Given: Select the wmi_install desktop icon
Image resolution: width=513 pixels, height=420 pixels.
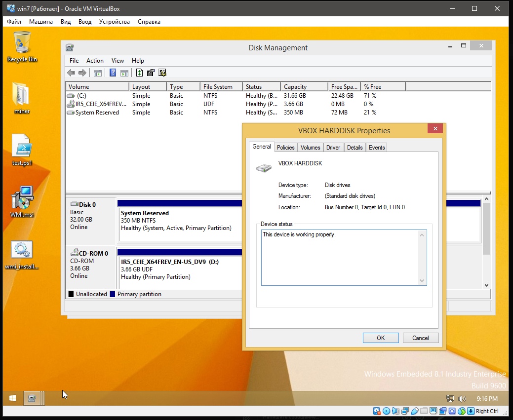Looking at the screenshot, I should point(22,255).
